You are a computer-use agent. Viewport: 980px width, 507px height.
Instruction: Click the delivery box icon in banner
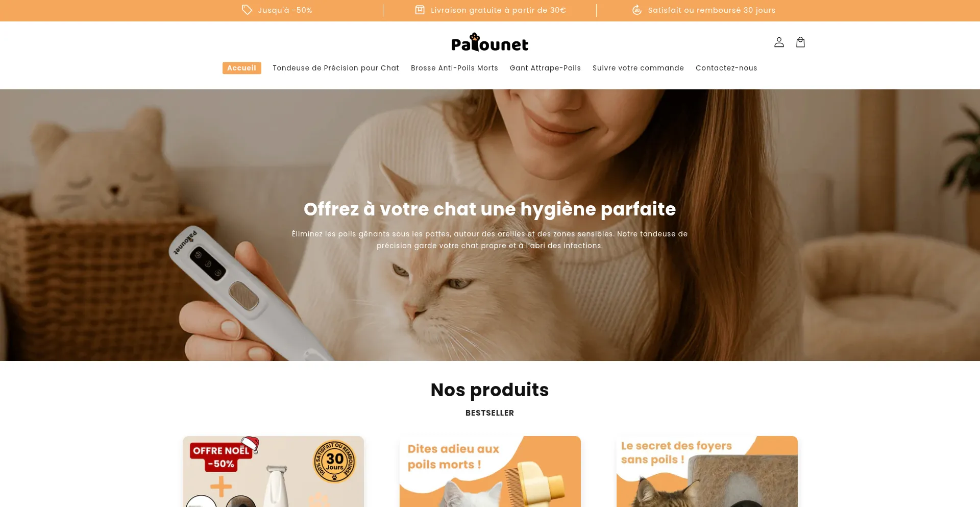[x=420, y=10]
